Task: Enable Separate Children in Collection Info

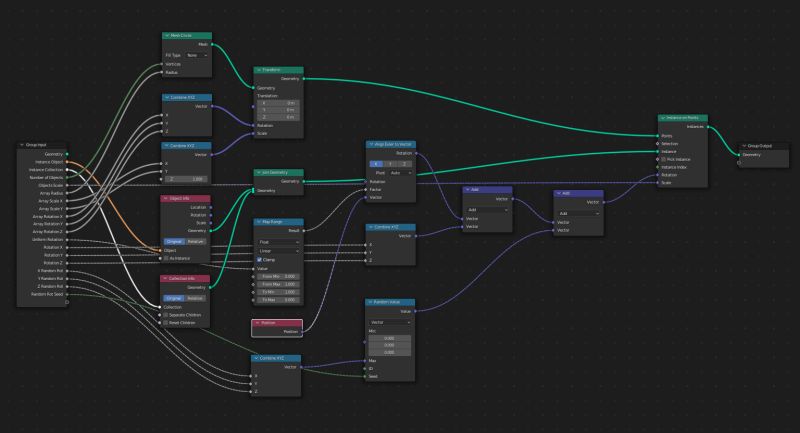Action: point(165,315)
